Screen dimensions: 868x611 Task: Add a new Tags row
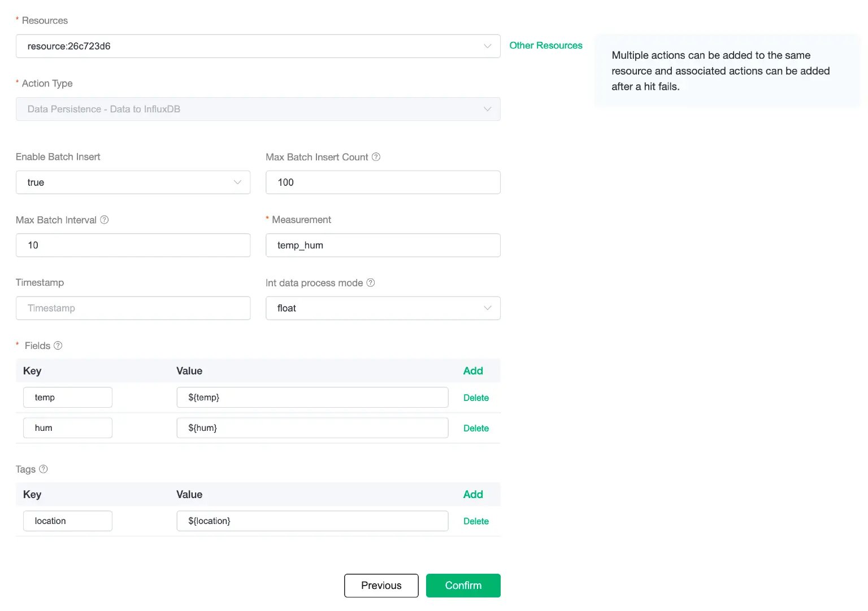pyautogui.click(x=472, y=495)
